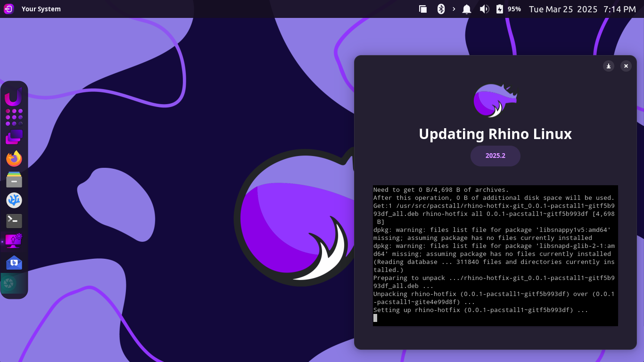The width and height of the screenshot is (644, 362).
Task: Click the Your System title in the top bar
Action: (41, 9)
